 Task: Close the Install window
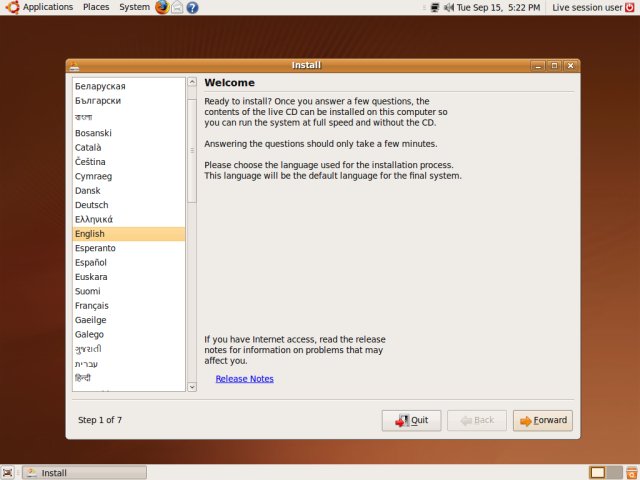coord(570,66)
